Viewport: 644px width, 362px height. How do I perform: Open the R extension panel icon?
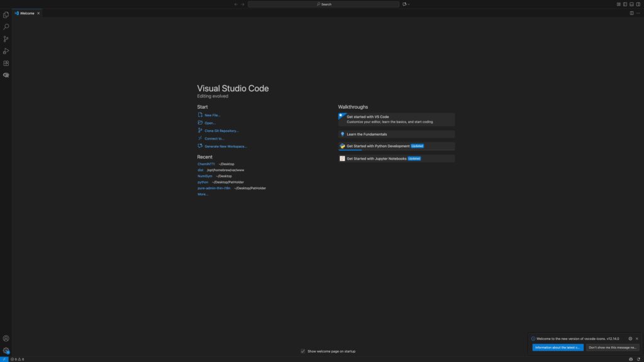pyautogui.click(x=6, y=75)
